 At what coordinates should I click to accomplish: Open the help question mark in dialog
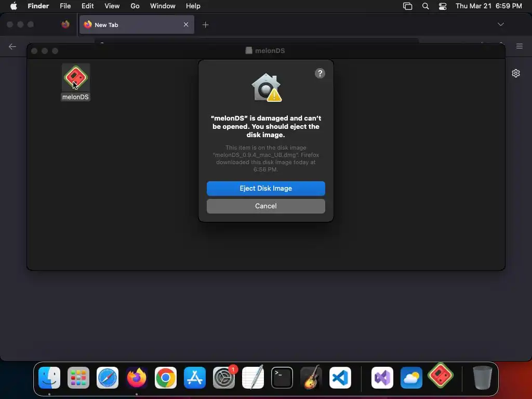pos(320,73)
